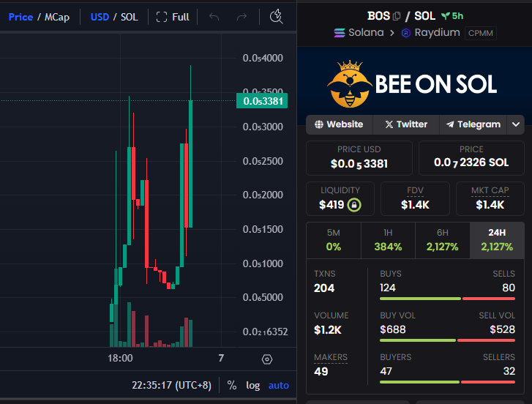Click the BUYS count 124

388,288
